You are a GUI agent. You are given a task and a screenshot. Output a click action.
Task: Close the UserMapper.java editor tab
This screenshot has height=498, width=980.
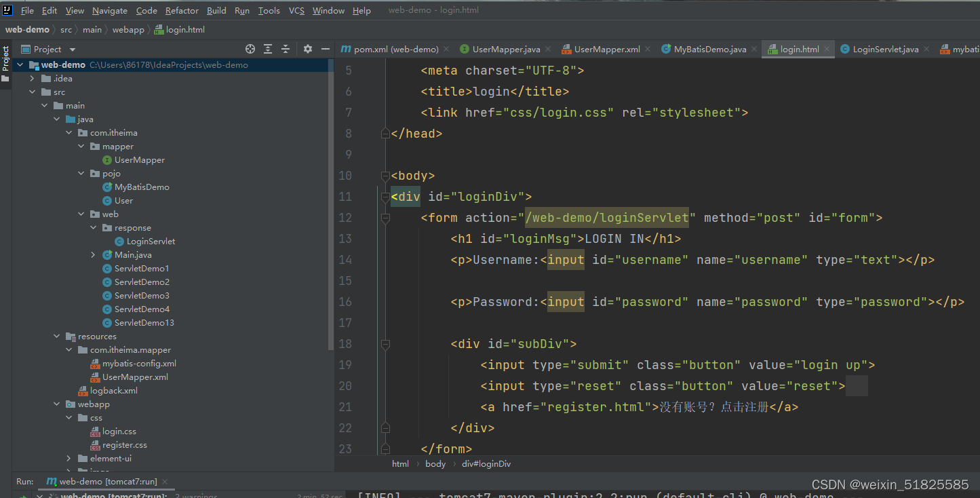548,49
